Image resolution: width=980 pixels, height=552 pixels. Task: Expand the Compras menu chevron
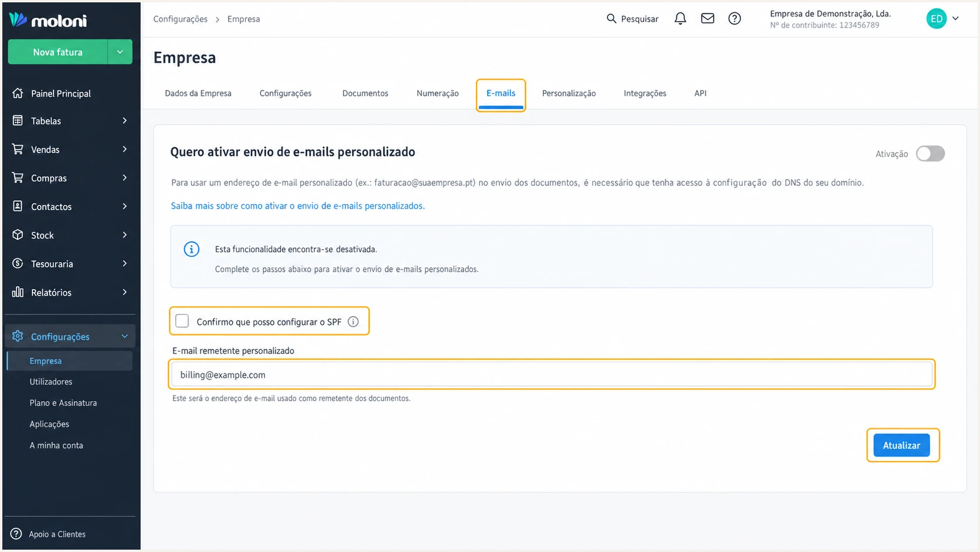click(x=124, y=178)
